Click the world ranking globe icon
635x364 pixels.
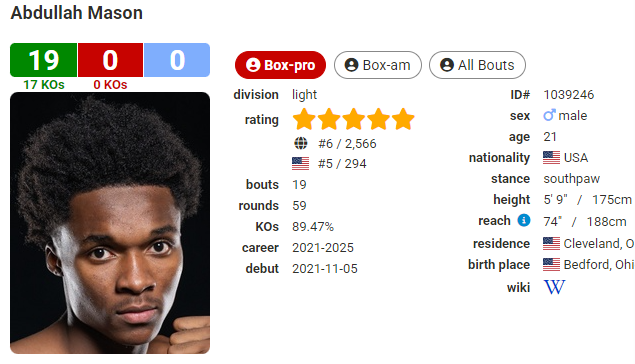(x=300, y=143)
